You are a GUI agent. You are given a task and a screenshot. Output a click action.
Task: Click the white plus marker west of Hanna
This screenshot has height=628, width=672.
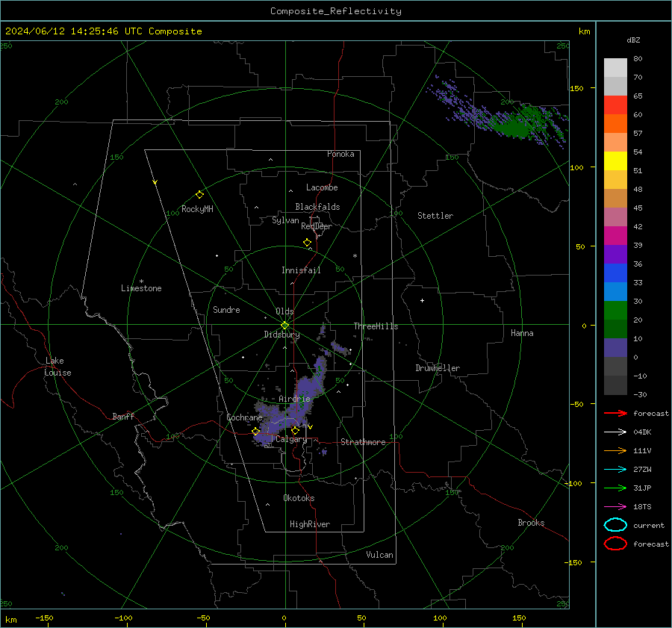[422, 300]
